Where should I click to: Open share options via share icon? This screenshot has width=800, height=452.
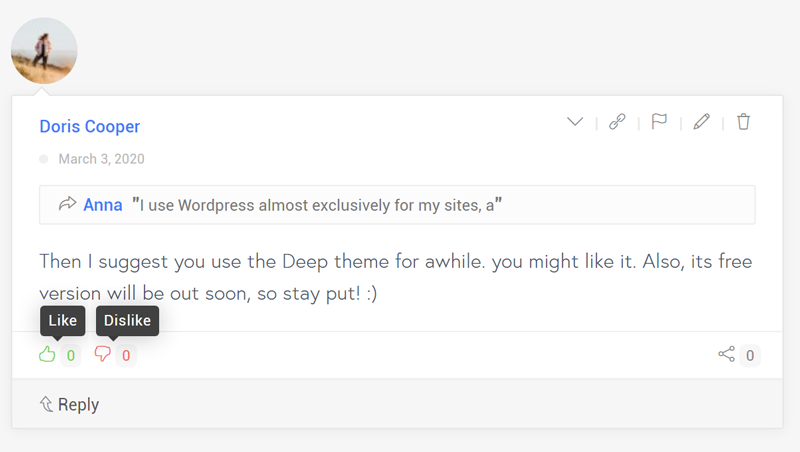[x=727, y=354]
